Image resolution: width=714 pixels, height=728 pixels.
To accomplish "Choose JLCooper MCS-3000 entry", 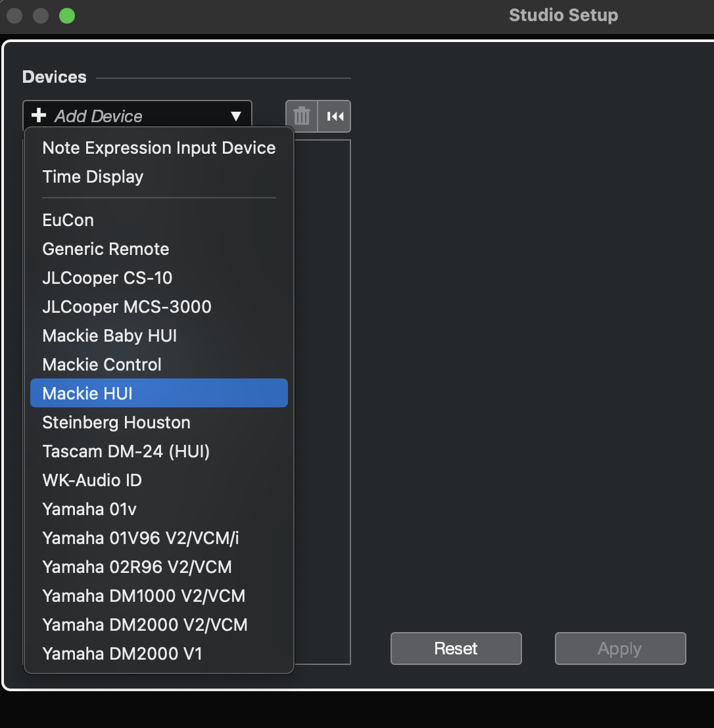I will click(159, 306).
